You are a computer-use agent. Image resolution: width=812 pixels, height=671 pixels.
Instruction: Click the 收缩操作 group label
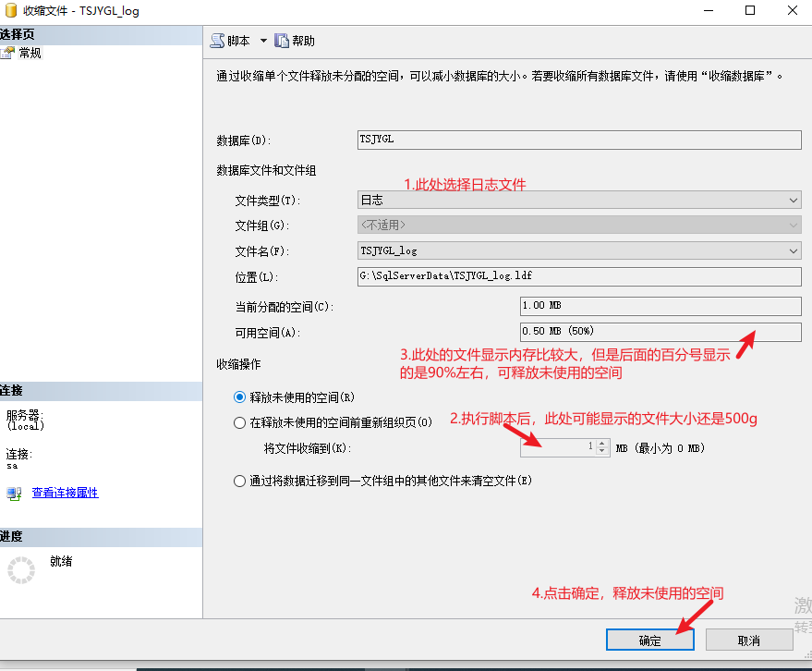[x=238, y=364]
